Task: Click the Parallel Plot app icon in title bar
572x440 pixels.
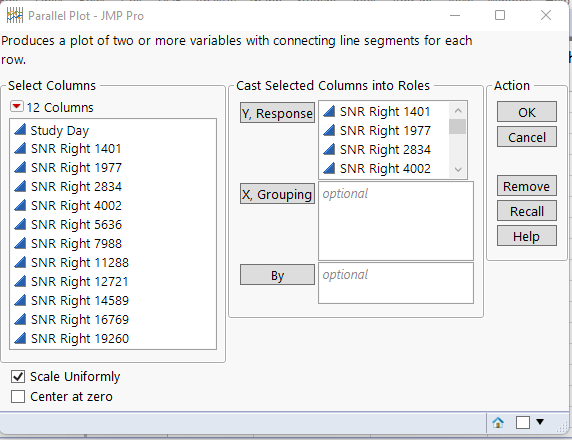Action: (15, 16)
